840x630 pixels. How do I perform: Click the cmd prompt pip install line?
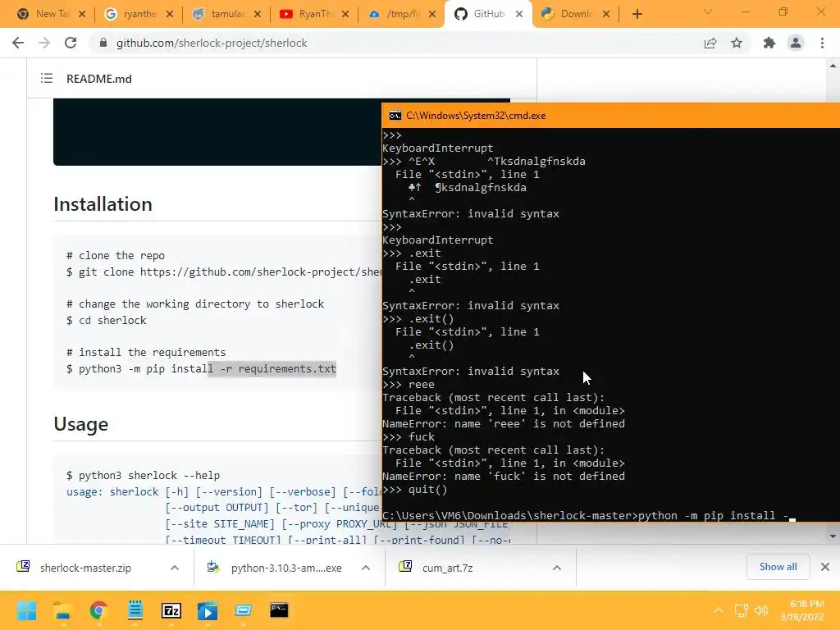[589, 515]
